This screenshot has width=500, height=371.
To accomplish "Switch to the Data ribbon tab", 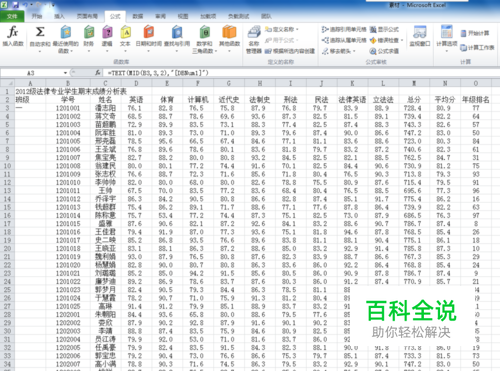I will [x=138, y=16].
